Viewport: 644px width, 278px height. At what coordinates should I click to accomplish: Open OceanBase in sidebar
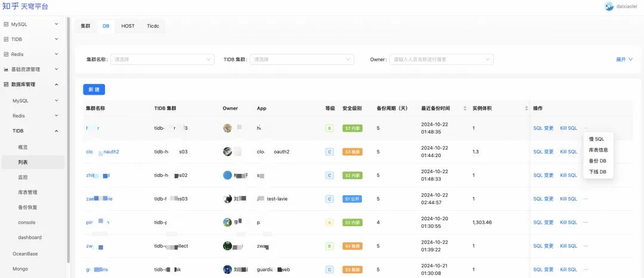(x=25, y=254)
